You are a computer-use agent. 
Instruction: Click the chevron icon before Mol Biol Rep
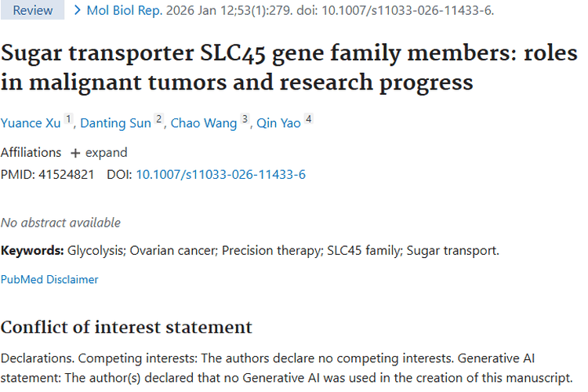[x=77, y=10]
